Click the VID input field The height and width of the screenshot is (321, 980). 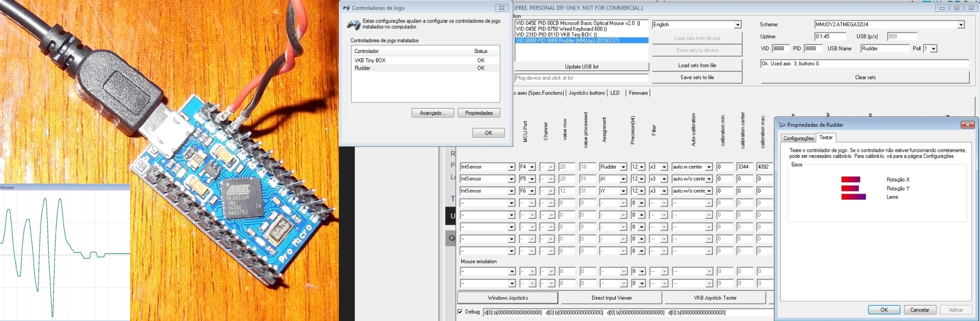pos(781,49)
